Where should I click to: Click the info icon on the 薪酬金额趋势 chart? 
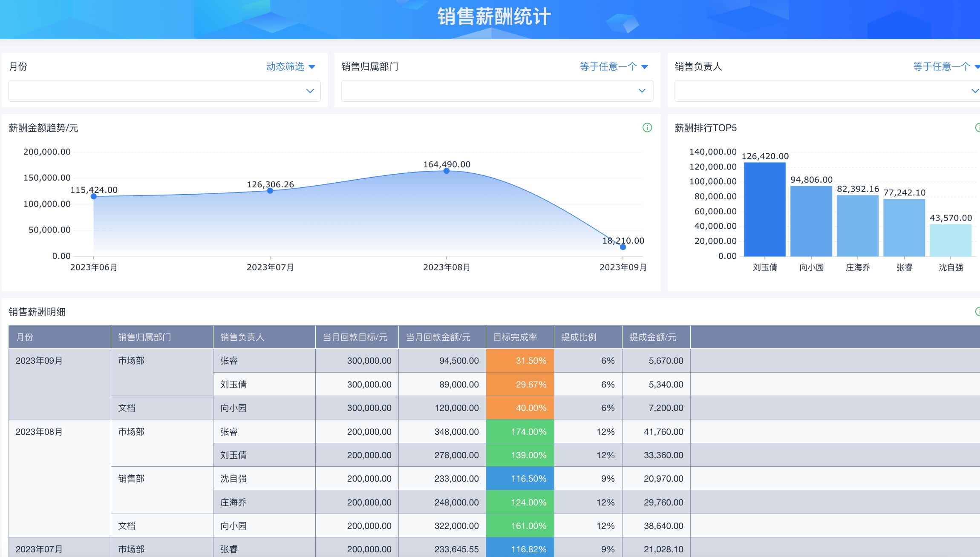click(x=647, y=128)
